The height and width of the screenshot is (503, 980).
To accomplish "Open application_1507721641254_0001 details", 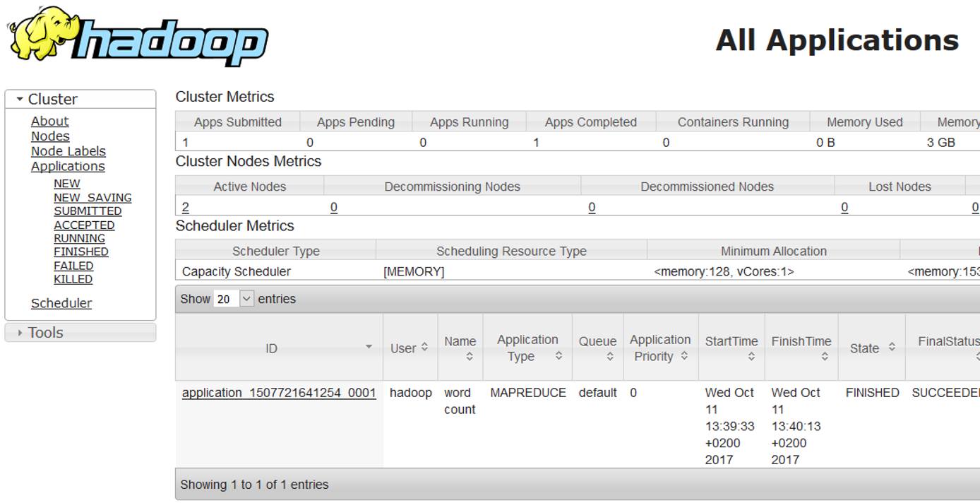I will tap(278, 393).
